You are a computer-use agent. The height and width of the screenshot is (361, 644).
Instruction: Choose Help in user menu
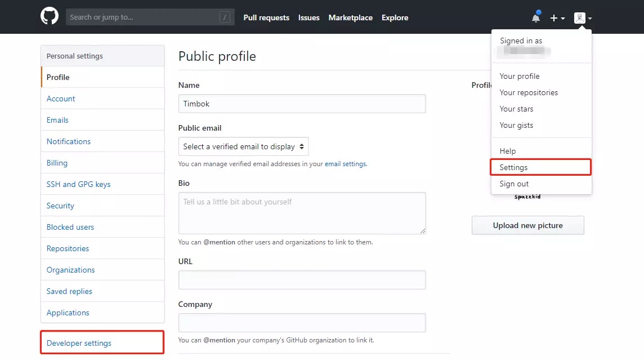click(x=542, y=151)
